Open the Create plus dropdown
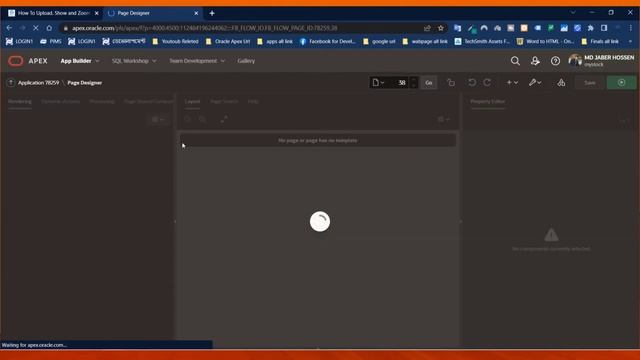Viewport: 640px width, 360px height. tap(512, 82)
